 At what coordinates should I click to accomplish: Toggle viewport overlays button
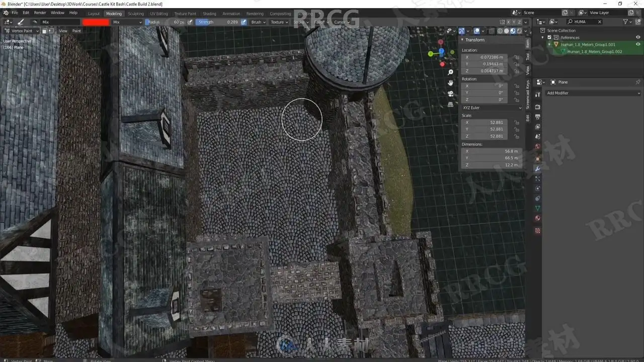[x=477, y=31]
